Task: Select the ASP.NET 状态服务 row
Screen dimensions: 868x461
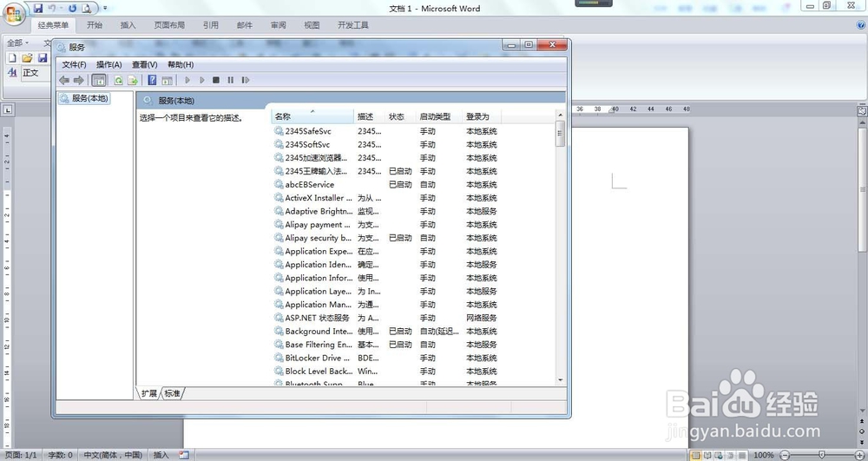Action: 386,318
